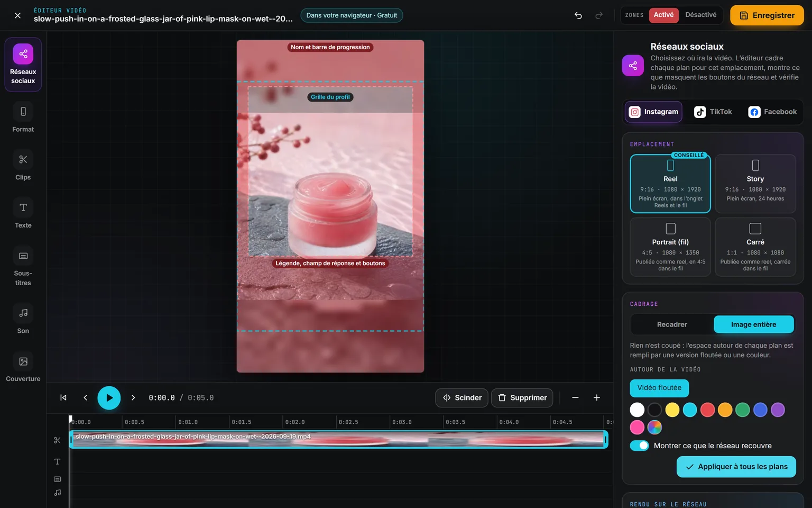Redo the last action

click(x=599, y=15)
